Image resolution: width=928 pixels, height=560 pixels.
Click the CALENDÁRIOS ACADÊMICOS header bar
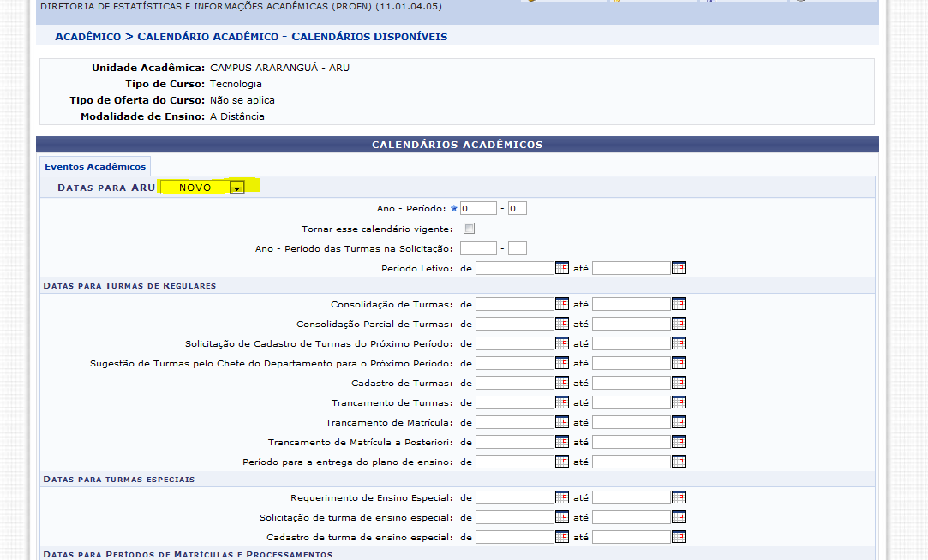pos(457,144)
